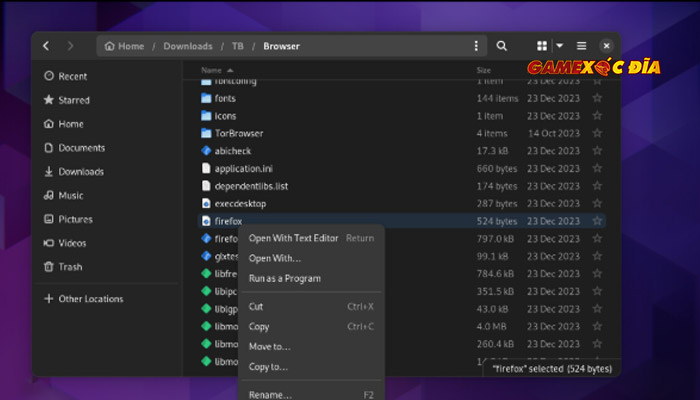Click Browser in the path bar

[x=281, y=46]
